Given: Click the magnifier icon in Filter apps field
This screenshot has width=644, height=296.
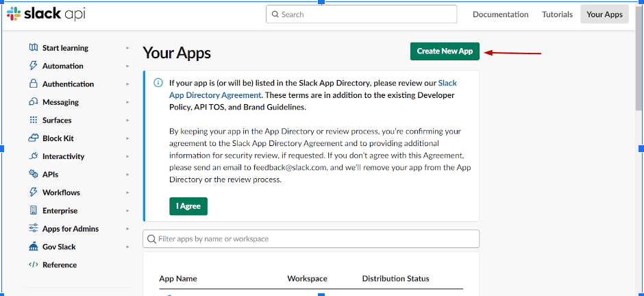Looking at the screenshot, I should point(151,239).
